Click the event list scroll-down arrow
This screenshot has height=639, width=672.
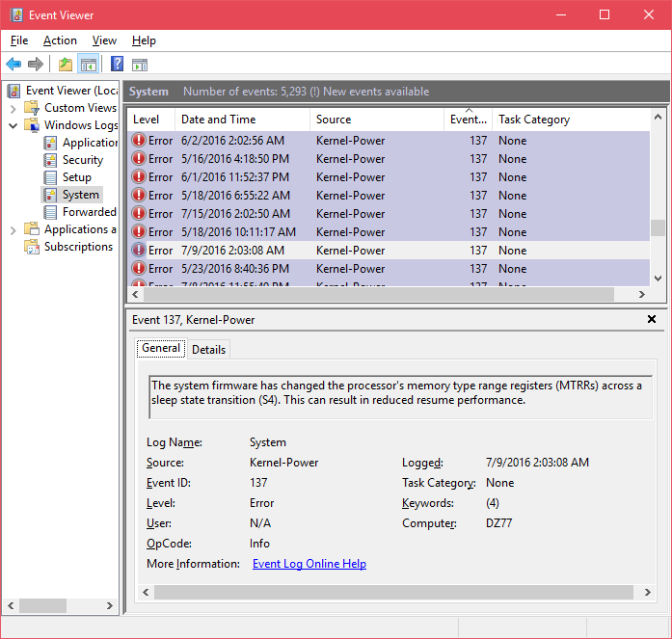(658, 278)
